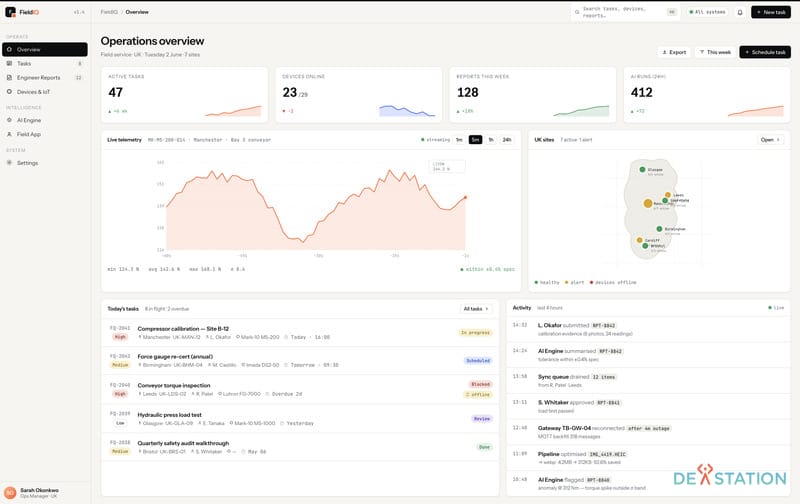Click the Bristol site marker on map
The image size is (800, 504).
645,246
